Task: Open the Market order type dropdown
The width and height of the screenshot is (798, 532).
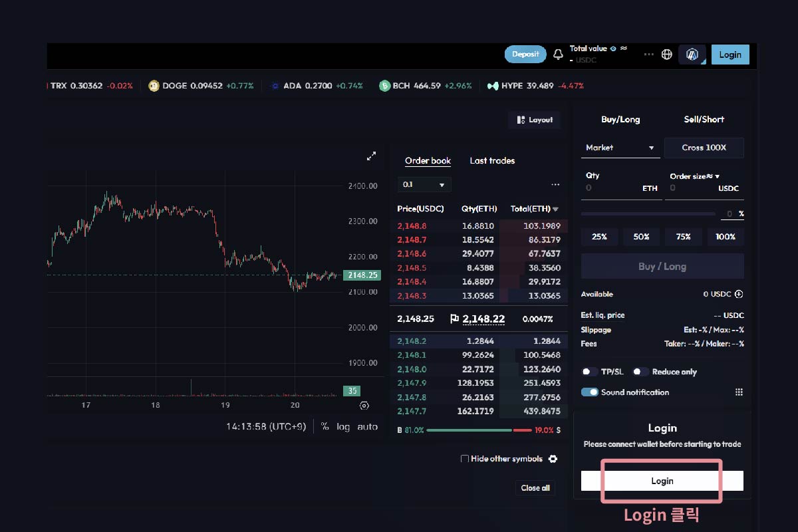Action: (x=620, y=148)
